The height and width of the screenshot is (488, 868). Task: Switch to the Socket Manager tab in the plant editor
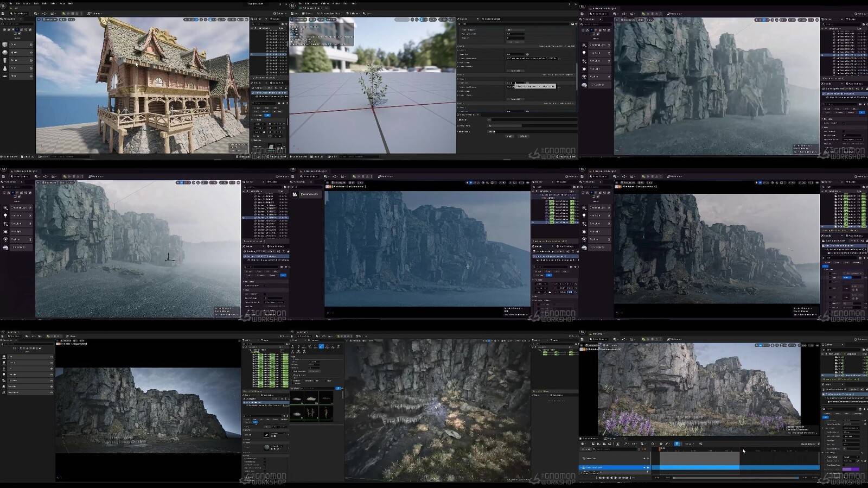(x=491, y=19)
